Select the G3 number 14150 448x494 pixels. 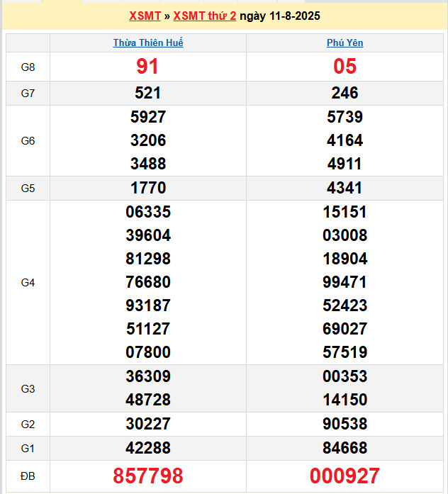point(345,400)
